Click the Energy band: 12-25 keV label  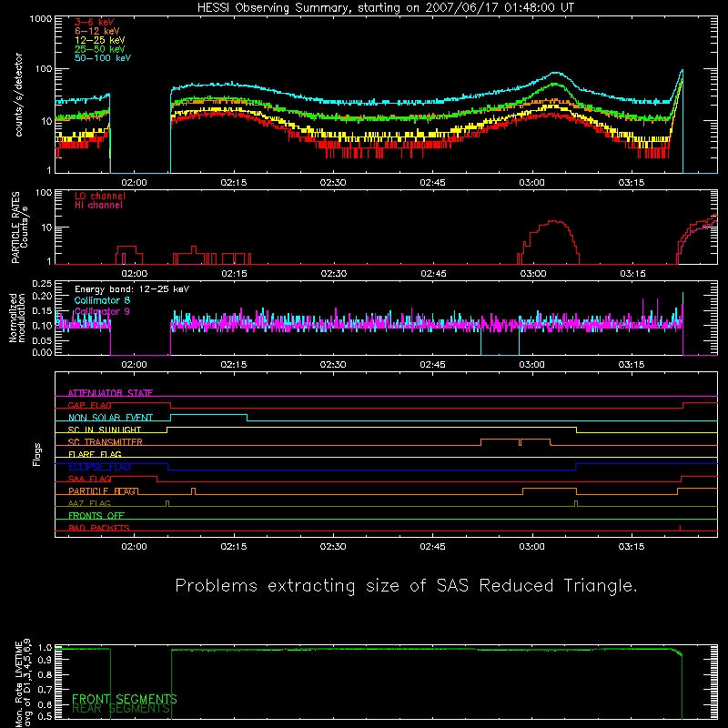tap(132, 289)
